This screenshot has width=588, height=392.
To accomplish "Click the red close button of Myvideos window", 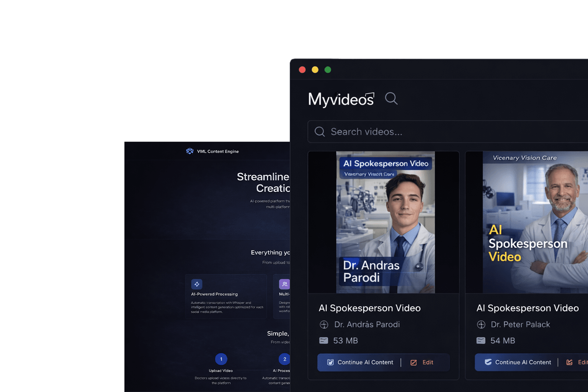I will (x=302, y=70).
